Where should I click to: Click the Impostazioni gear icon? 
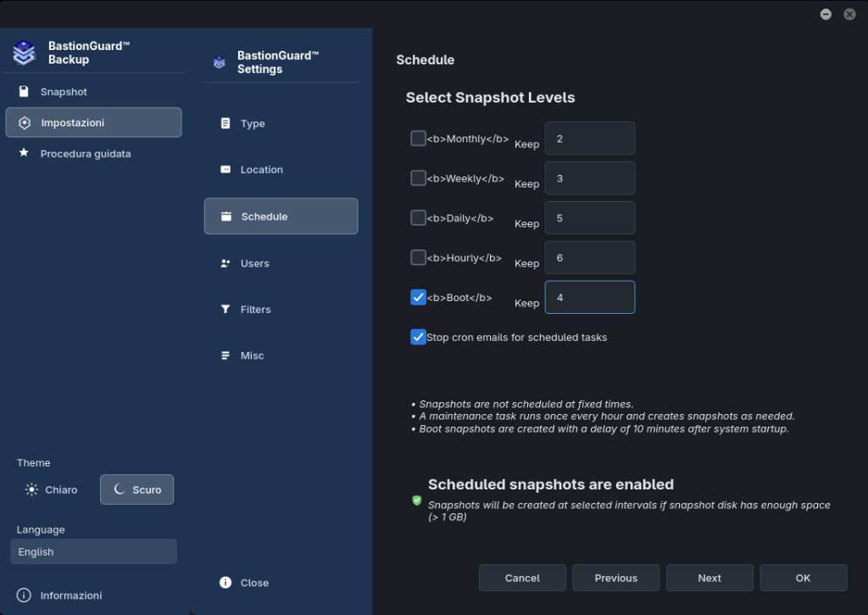[x=25, y=122]
